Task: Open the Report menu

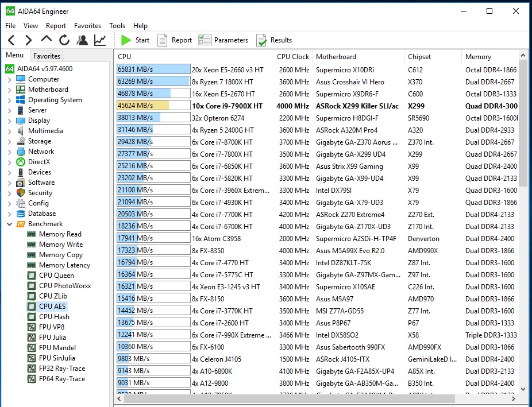Action: pyautogui.click(x=56, y=26)
